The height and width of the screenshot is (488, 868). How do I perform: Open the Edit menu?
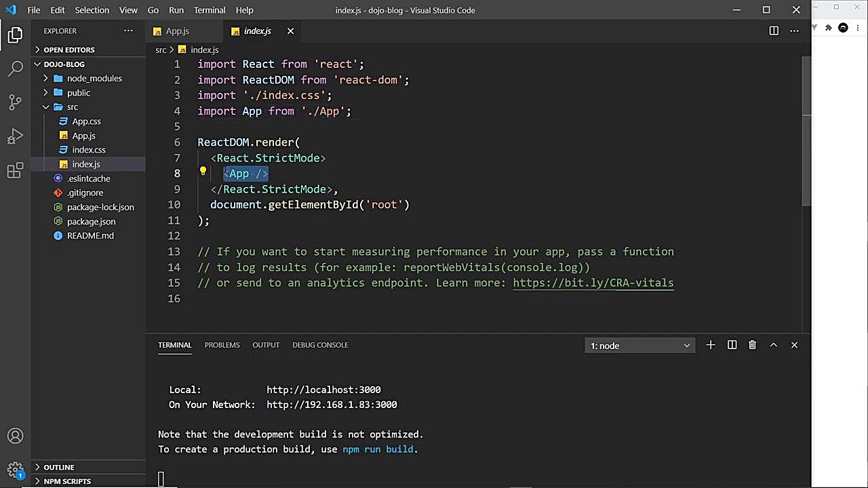[x=58, y=10]
